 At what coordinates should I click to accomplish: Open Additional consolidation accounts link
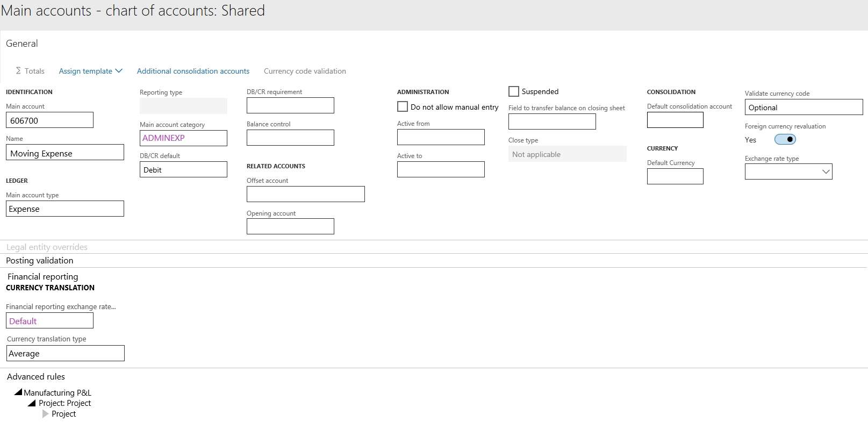coord(193,71)
